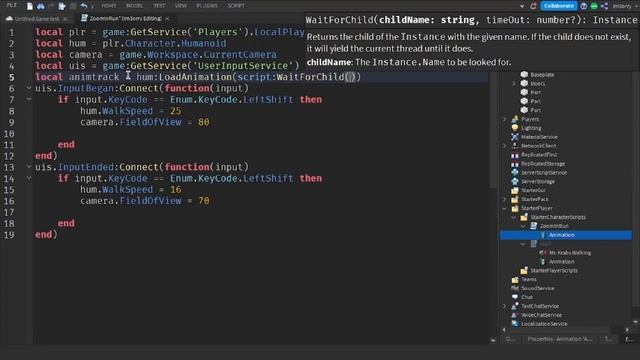Click the StarterGui folder icon
Viewport: 640px width, 360px height.
pyautogui.click(x=515, y=190)
